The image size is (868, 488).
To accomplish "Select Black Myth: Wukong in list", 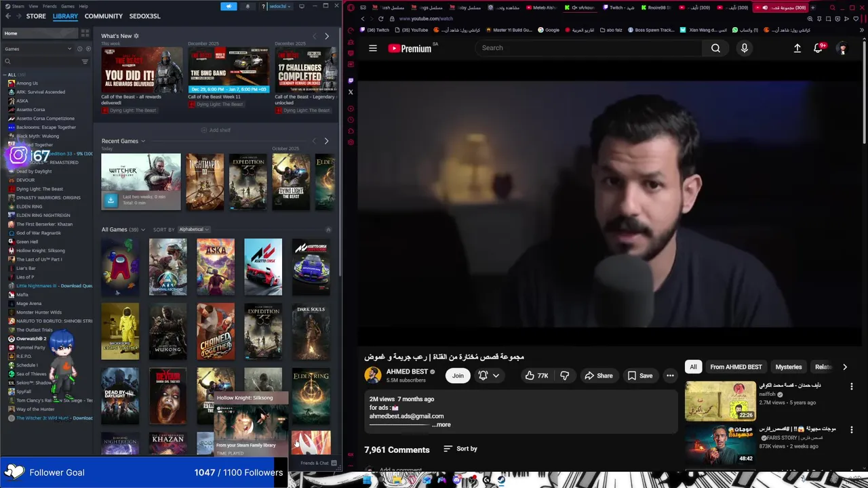I will (x=37, y=136).
